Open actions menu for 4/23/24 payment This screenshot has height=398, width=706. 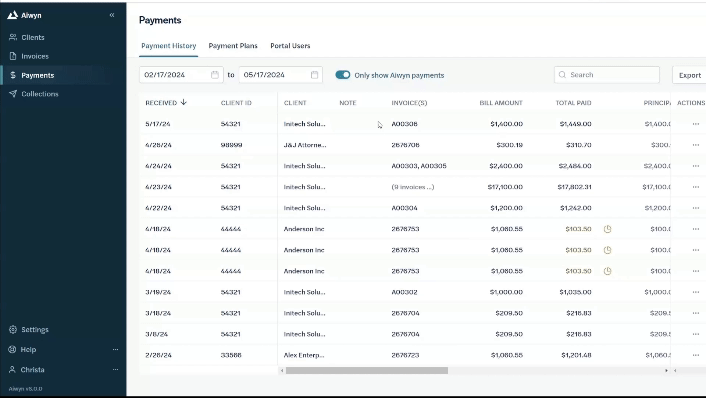pyautogui.click(x=696, y=187)
